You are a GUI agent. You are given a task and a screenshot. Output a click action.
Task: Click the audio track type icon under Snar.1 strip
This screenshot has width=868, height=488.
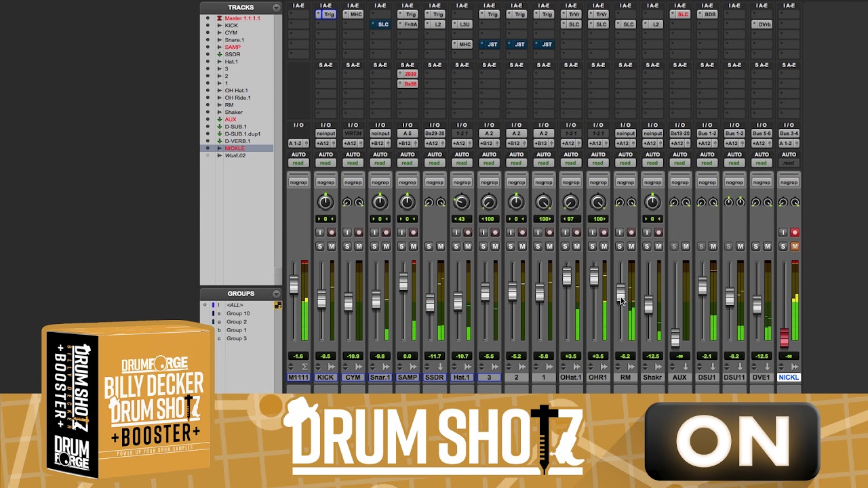tap(387, 367)
